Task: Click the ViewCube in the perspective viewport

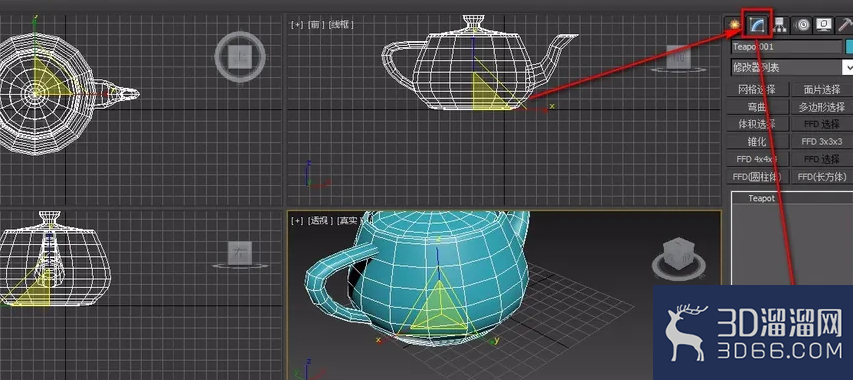Action: click(x=678, y=259)
